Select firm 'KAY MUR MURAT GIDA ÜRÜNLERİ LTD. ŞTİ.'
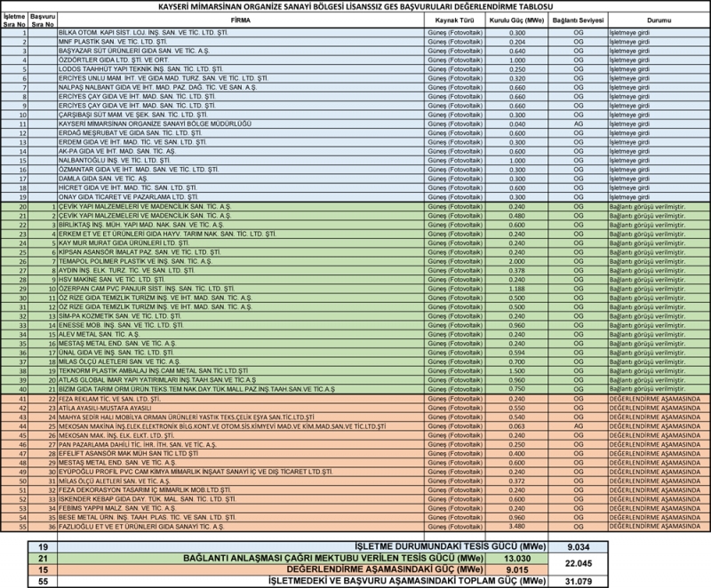The image size is (711, 588). point(124,242)
